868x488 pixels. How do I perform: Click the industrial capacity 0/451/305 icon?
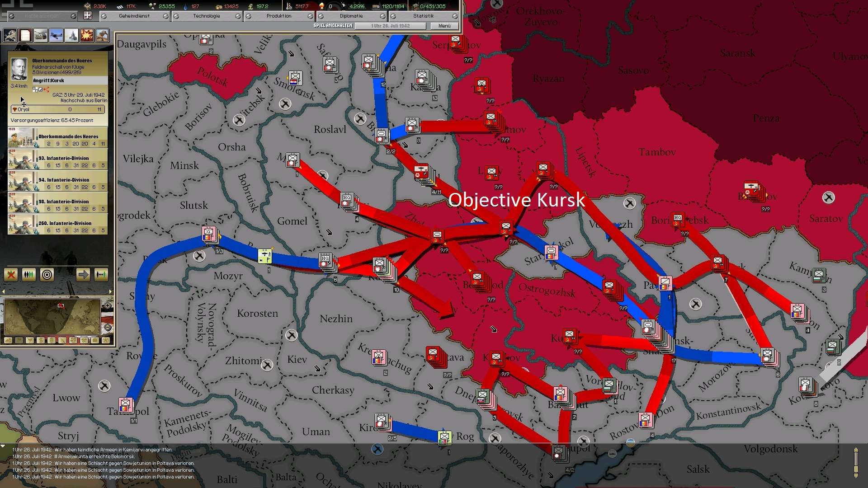click(x=415, y=6)
